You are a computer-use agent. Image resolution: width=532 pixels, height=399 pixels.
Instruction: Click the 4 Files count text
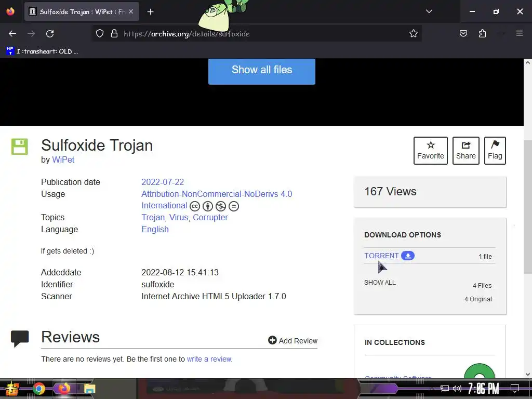482,286
